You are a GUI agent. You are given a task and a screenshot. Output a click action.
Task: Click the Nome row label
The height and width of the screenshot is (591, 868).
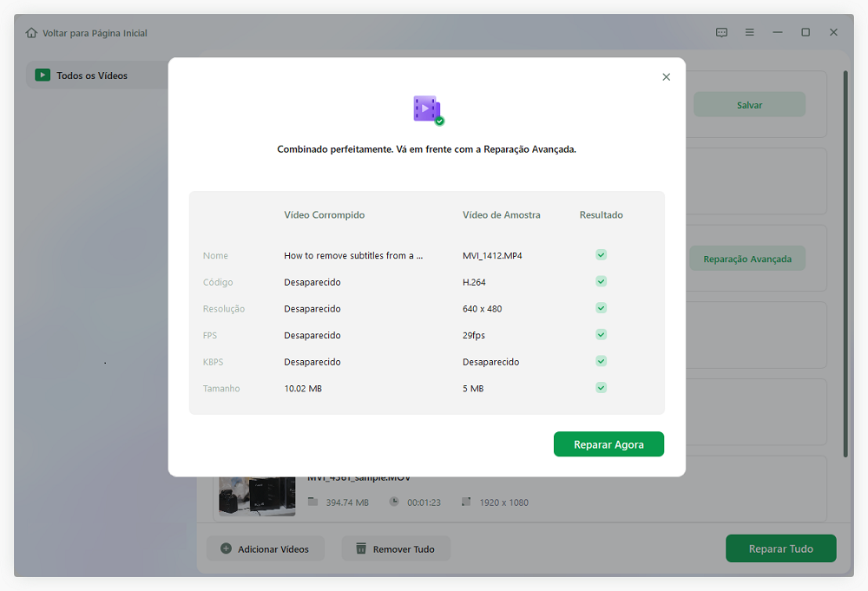coord(215,256)
